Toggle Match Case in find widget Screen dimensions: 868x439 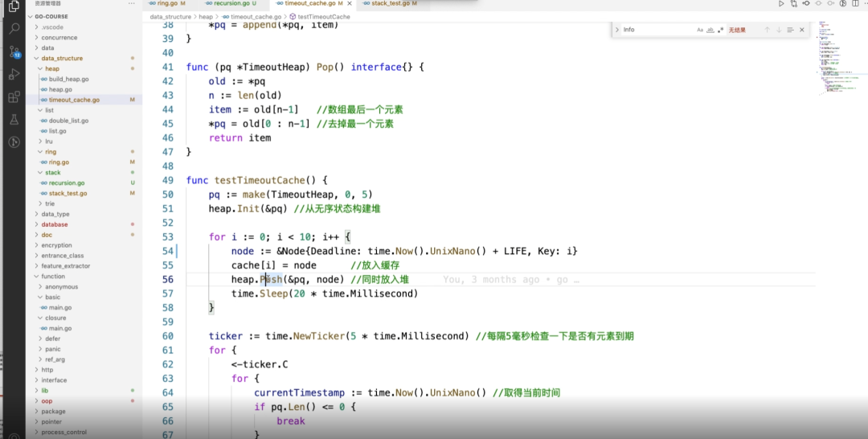click(x=700, y=30)
